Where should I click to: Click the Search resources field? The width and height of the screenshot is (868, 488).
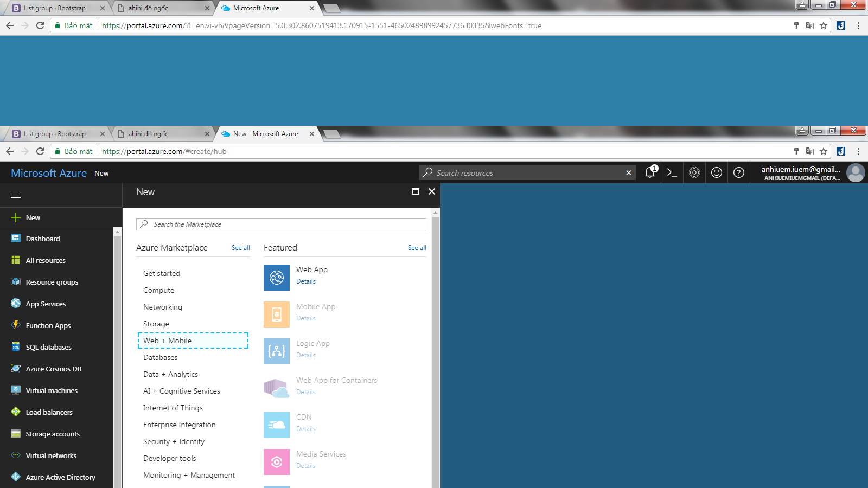(526, 173)
